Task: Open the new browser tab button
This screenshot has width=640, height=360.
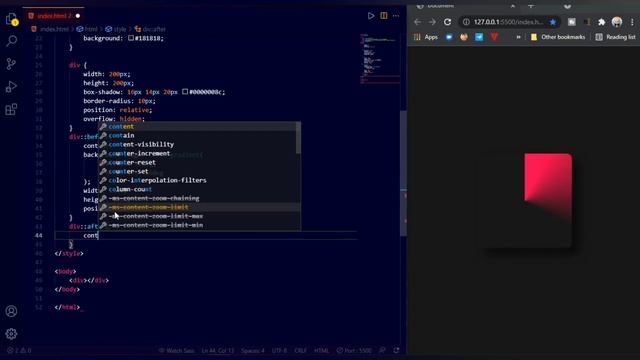Action: [x=531, y=6]
